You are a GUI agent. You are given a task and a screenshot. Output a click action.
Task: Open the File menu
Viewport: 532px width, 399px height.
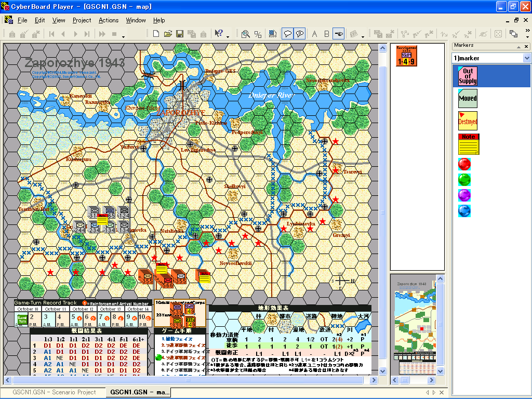22,20
